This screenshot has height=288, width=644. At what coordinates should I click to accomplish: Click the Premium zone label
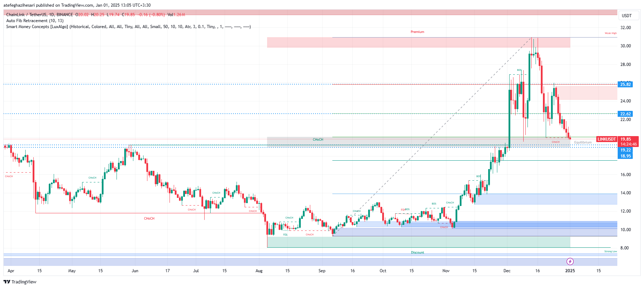coord(417,32)
